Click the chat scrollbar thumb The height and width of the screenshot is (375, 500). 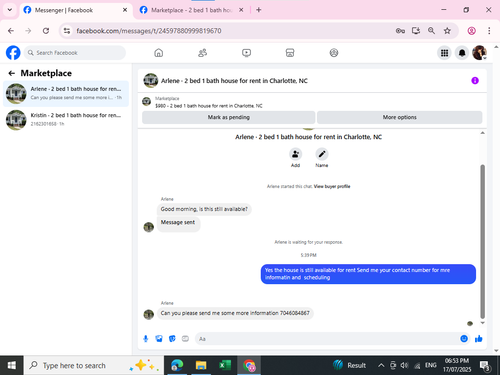pos(482,241)
